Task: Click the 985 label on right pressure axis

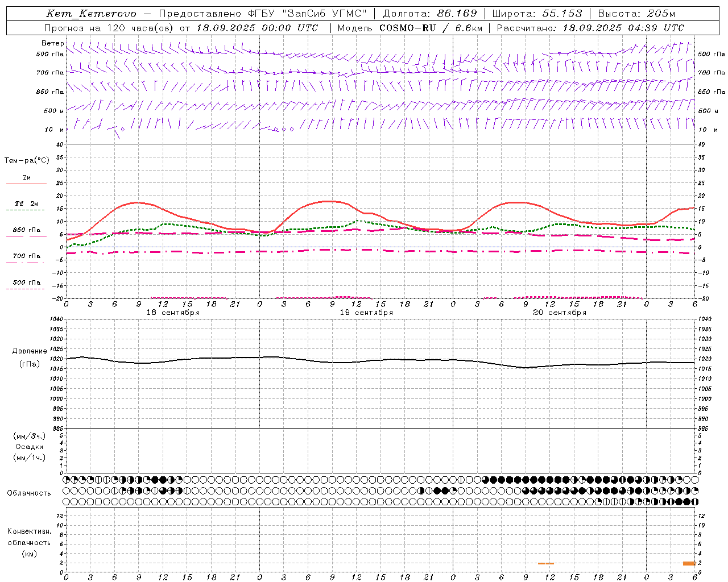Action: tap(704, 429)
